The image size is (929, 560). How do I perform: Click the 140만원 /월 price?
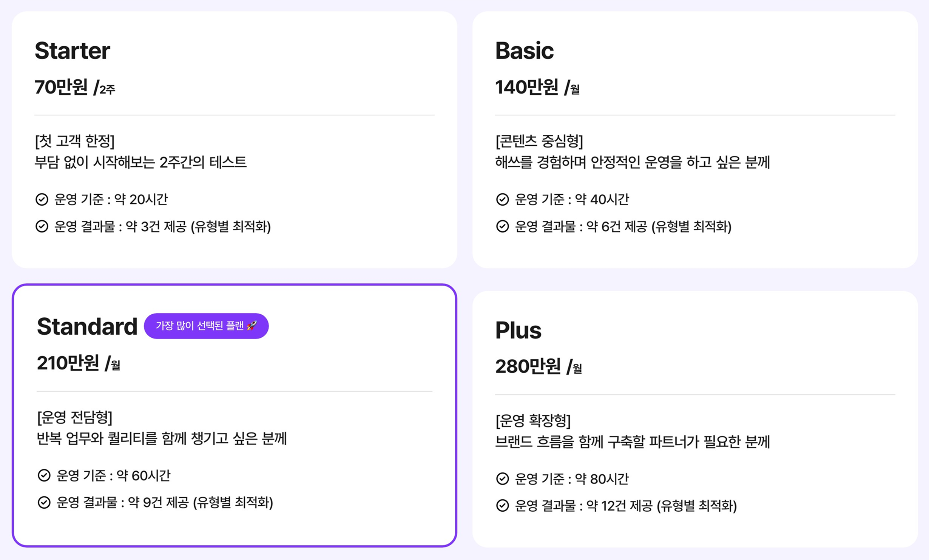537,88
